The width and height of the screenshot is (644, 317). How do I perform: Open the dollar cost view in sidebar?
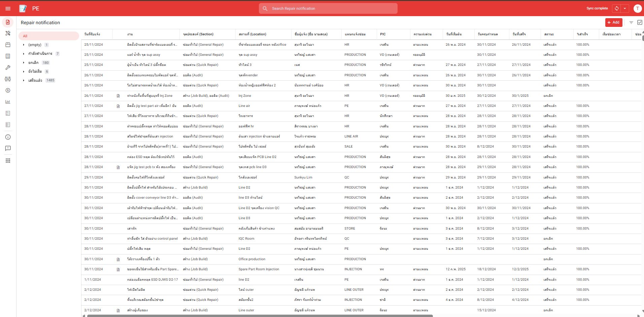(8, 90)
